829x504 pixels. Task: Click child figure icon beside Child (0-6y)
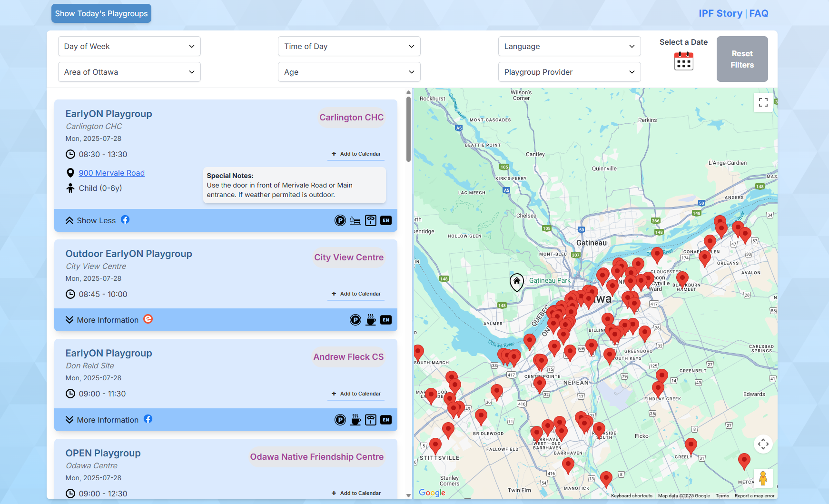pos(70,188)
